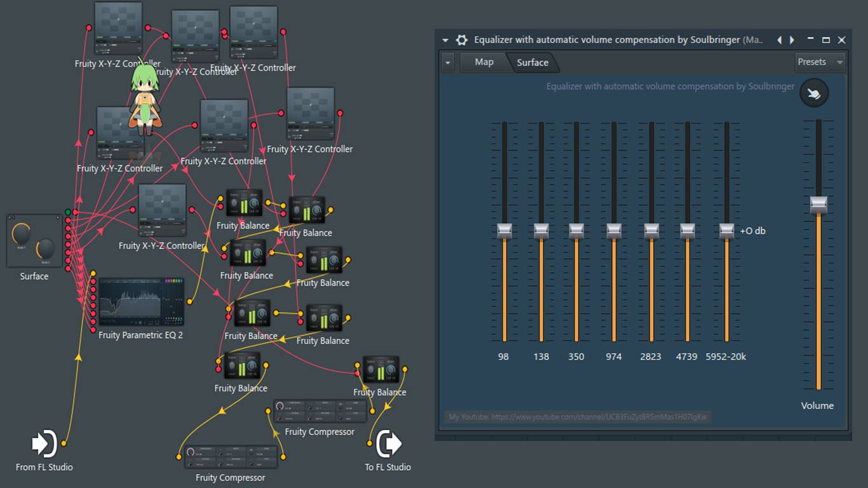Click the next preset right arrow
The width and height of the screenshot is (868, 488).
pyautogui.click(x=792, y=39)
